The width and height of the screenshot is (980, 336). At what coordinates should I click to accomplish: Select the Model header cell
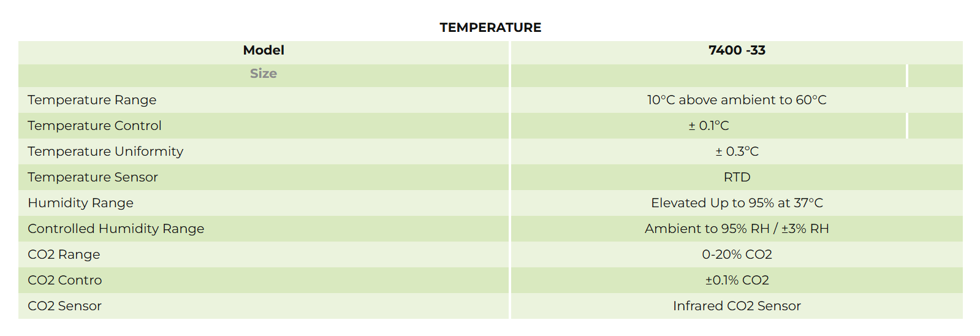pos(264,50)
